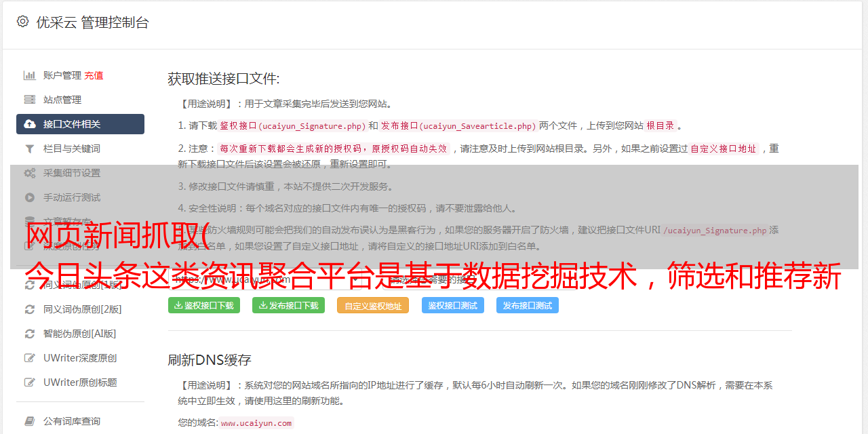868x434 pixels.
Task: Download the 鉴权接口 file with the green button
Action: pyautogui.click(x=204, y=305)
